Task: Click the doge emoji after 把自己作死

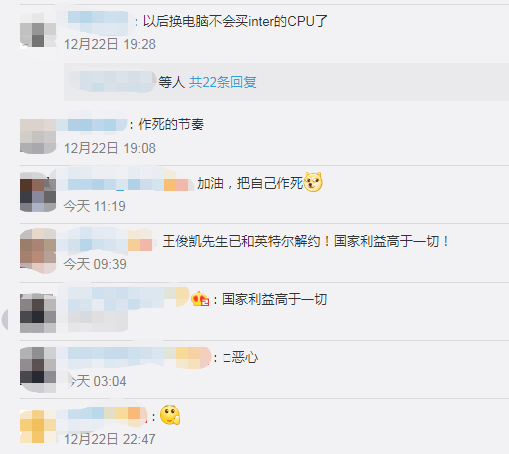Action: 313,182
